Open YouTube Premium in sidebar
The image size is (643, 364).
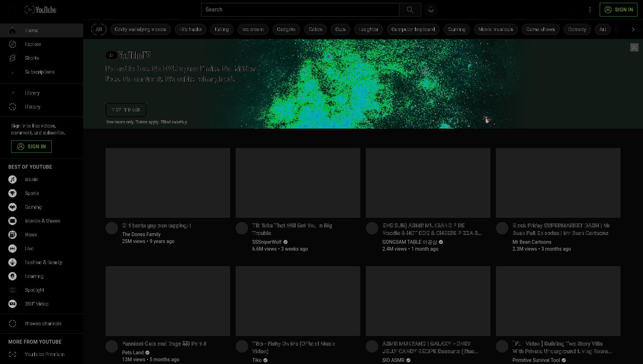click(42, 354)
